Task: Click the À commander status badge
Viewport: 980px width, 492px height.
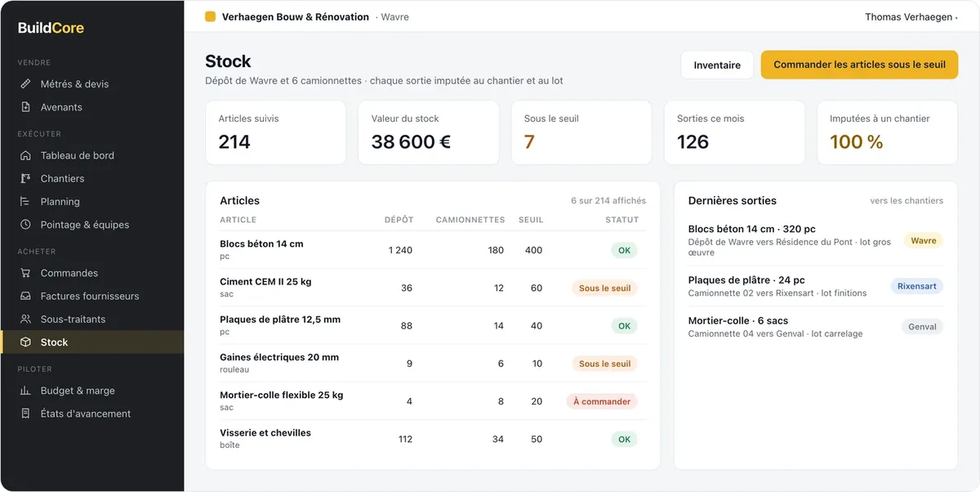Action: point(602,401)
